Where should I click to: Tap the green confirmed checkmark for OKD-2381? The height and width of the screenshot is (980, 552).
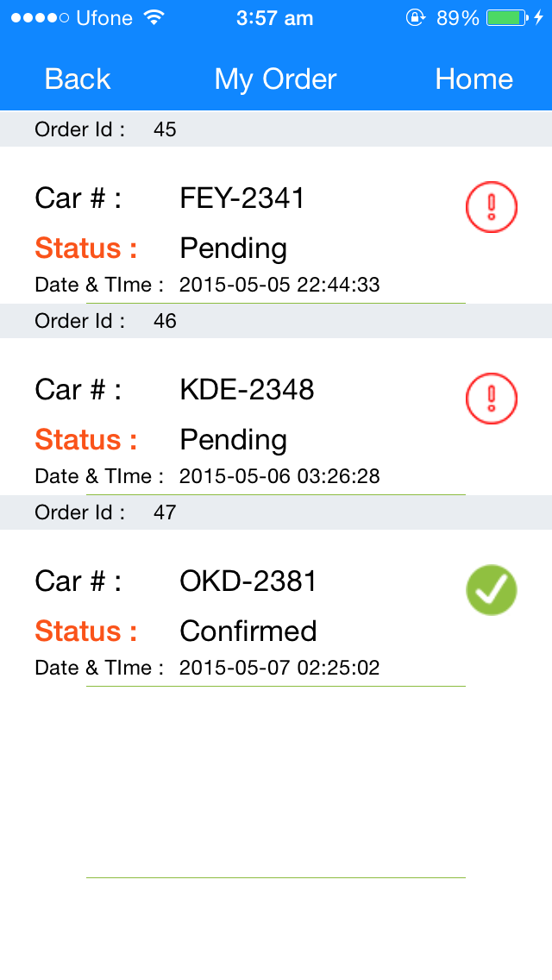(x=491, y=590)
